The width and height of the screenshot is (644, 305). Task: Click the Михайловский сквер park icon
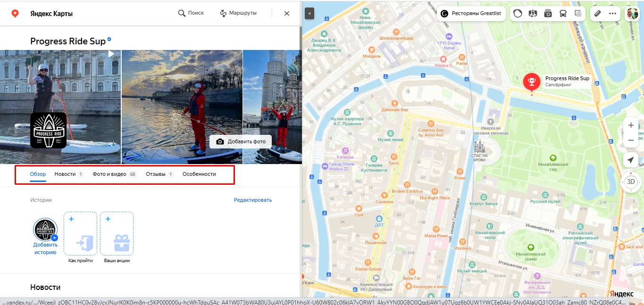point(531,247)
